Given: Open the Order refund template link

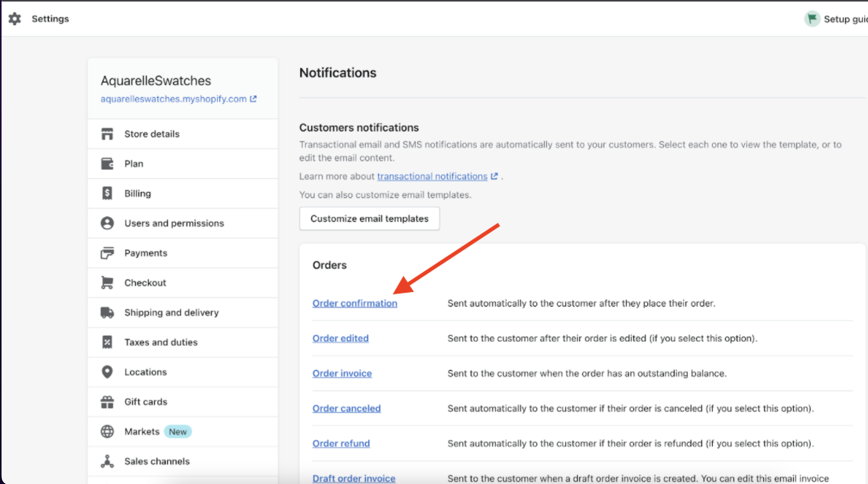Looking at the screenshot, I should tap(341, 443).
